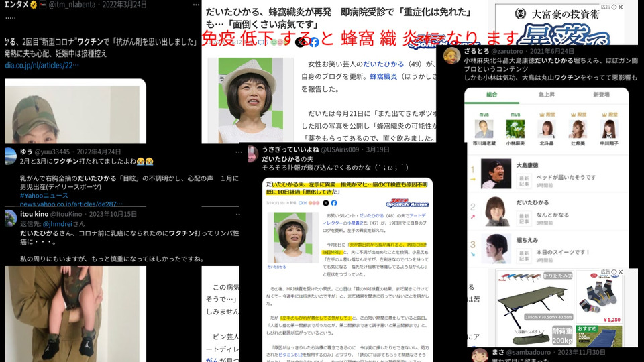Share the 左手に異変 article on X
Screen dimensions: 644x362
coord(326,203)
